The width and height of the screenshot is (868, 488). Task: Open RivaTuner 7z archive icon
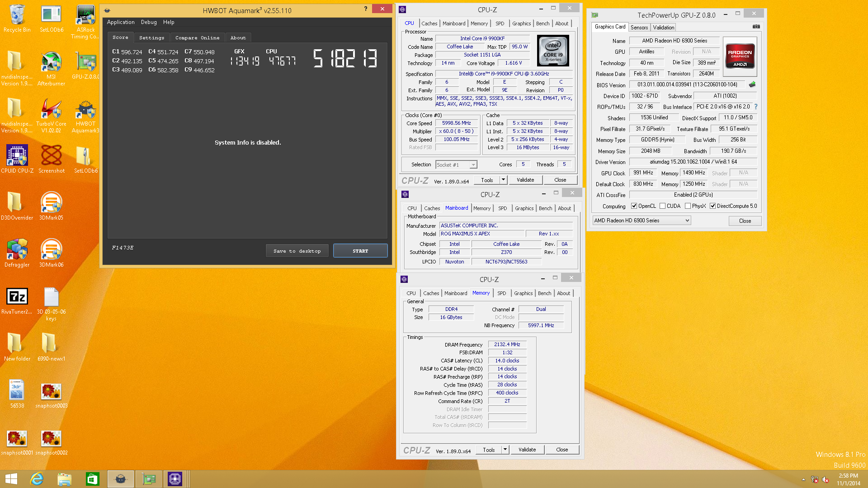coord(17,300)
